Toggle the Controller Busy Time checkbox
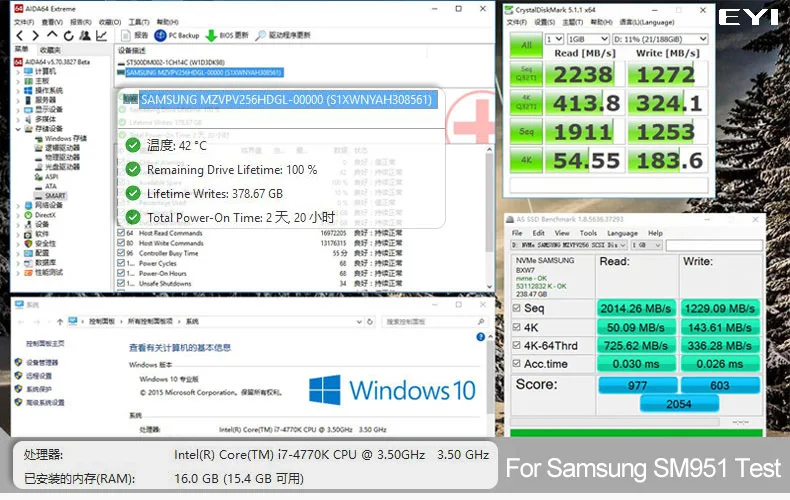Viewport: 790px width, 500px height. 121,253
